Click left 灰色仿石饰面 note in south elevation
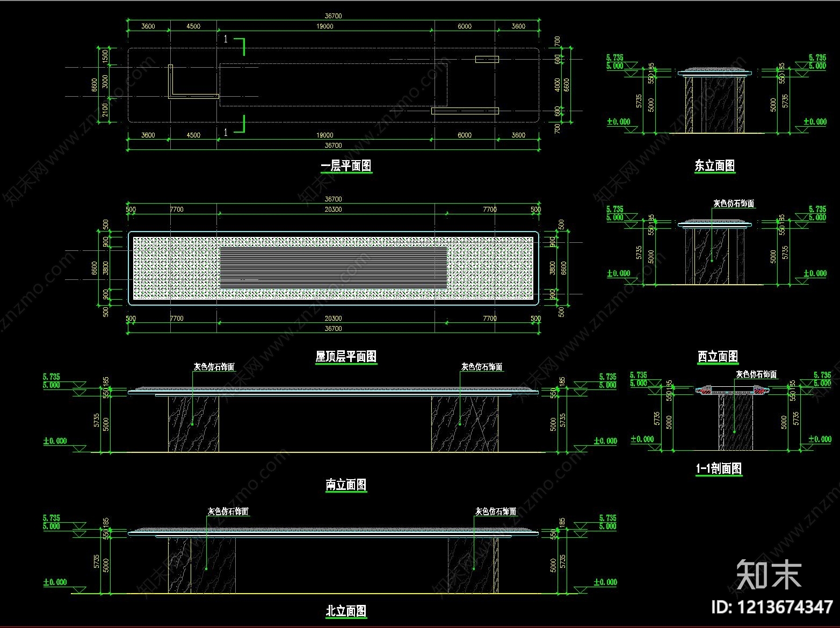This screenshot has width=840, height=628. (214, 367)
